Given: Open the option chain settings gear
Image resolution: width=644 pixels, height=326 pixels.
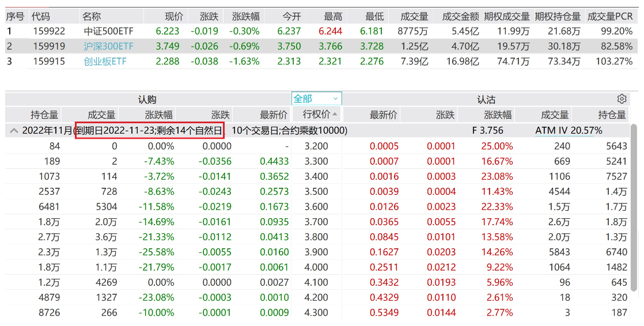Looking at the screenshot, I should click(622, 99).
